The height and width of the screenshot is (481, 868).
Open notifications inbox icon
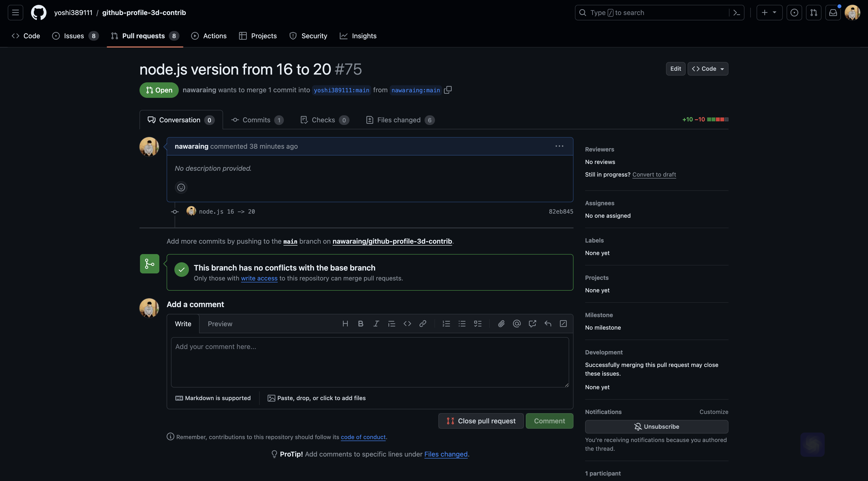point(833,12)
